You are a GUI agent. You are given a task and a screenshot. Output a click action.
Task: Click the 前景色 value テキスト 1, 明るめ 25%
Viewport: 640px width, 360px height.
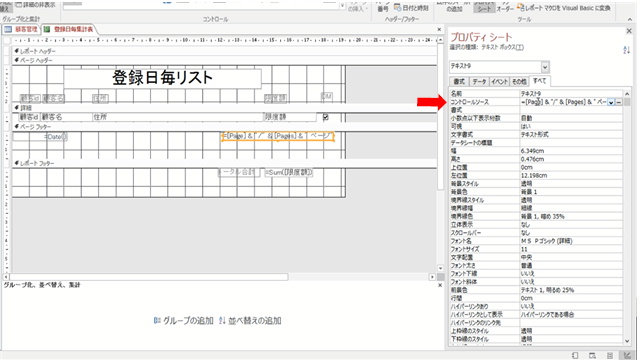point(571,290)
